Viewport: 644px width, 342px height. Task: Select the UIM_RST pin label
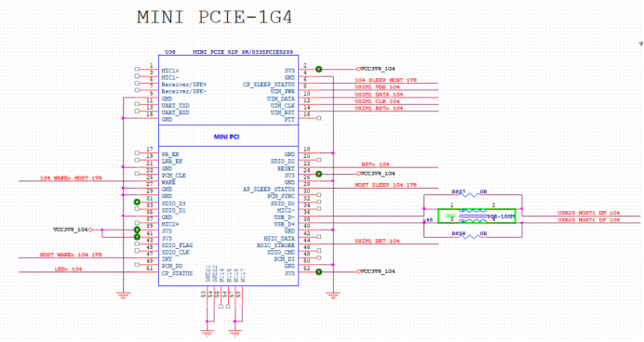(x=283, y=112)
